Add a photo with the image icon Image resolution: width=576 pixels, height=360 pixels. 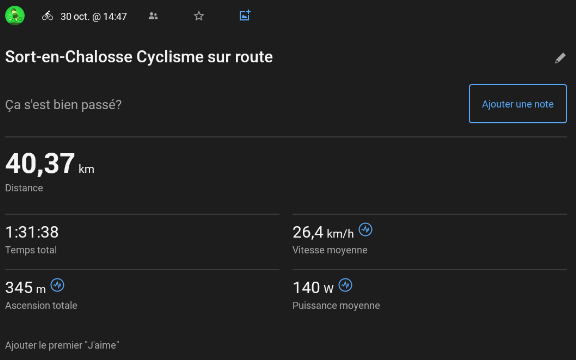tap(245, 15)
